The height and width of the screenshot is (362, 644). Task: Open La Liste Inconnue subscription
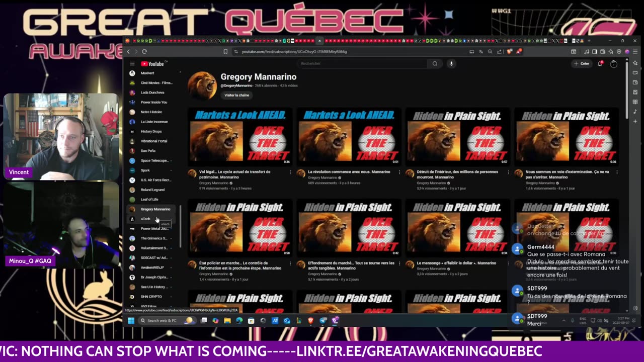coord(151,122)
